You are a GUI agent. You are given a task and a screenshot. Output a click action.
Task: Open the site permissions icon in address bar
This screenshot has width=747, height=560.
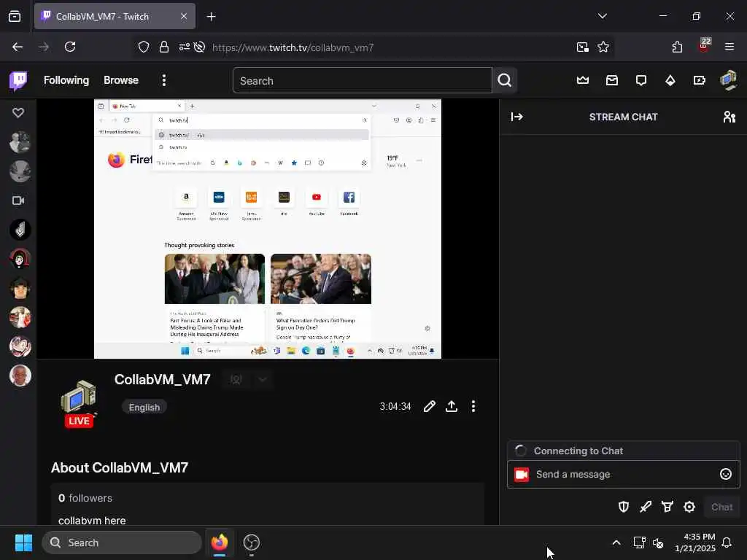185,47
